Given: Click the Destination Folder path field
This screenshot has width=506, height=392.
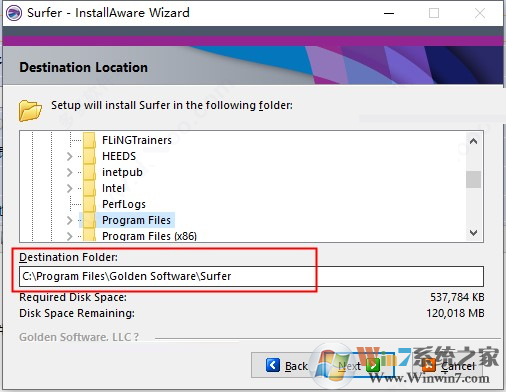Looking at the screenshot, I should pyautogui.click(x=251, y=276).
